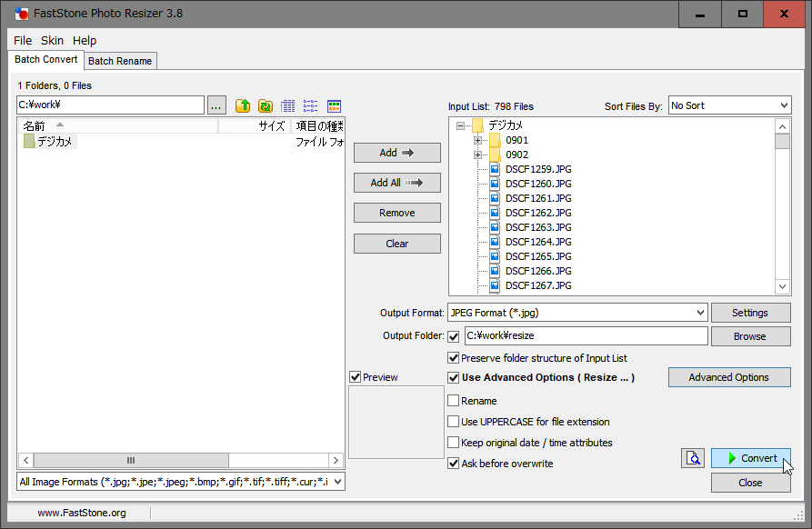The width and height of the screenshot is (812, 529).
Task: Open the Skin menu
Action: pyautogui.click(x=52, y=41)
